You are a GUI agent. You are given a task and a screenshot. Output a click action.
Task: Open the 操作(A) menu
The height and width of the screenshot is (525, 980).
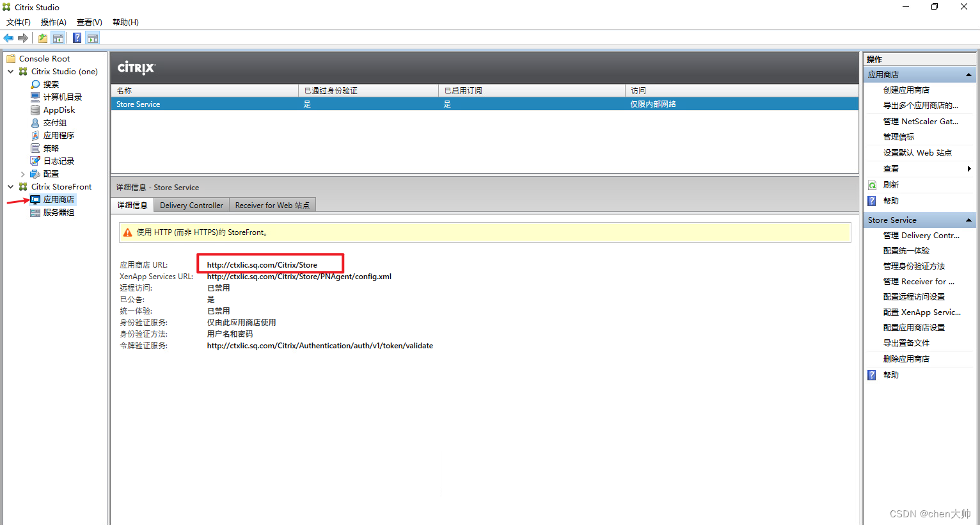click(54, 22)
